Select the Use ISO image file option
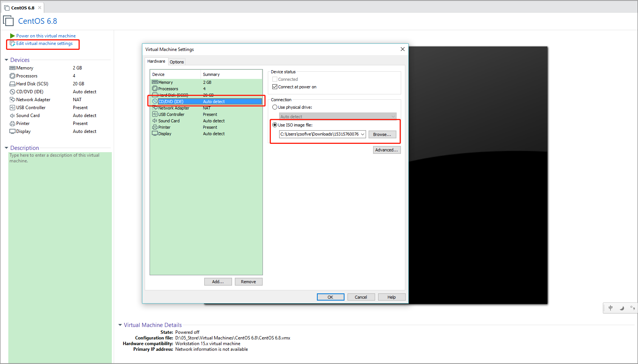Image resolution: width=638 pixels, height=364 pixels. (x=275, y=125)
